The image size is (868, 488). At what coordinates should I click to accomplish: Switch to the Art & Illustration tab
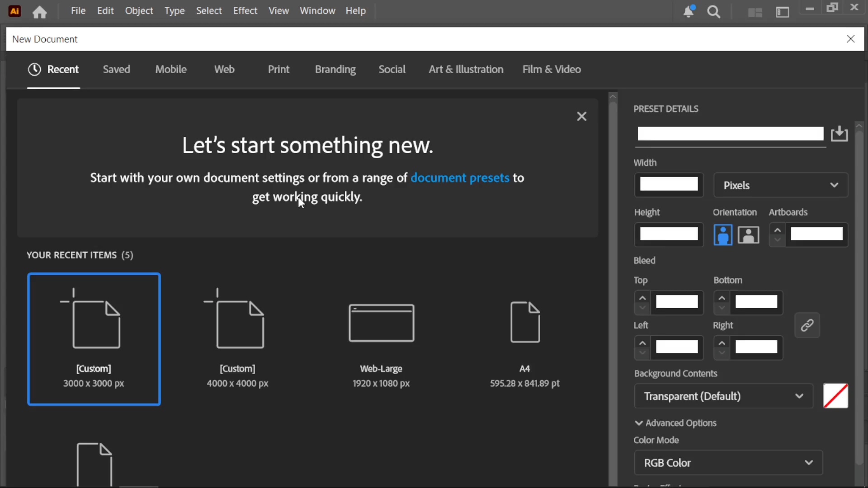pyautogui.click(x=466, y=70)
